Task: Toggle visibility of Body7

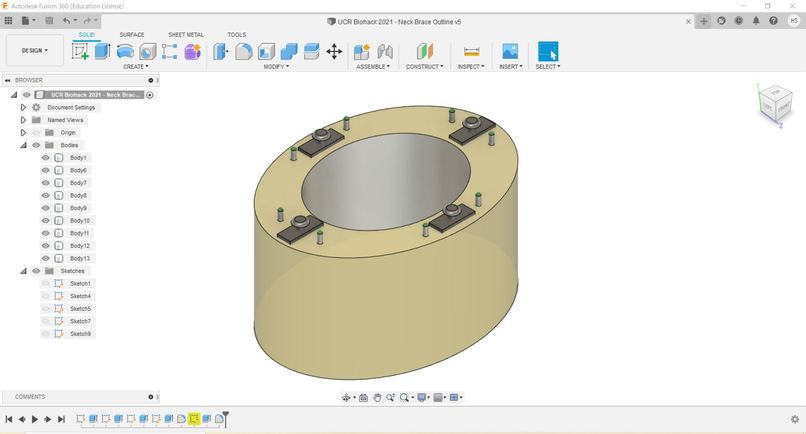Action: (46, 183)
